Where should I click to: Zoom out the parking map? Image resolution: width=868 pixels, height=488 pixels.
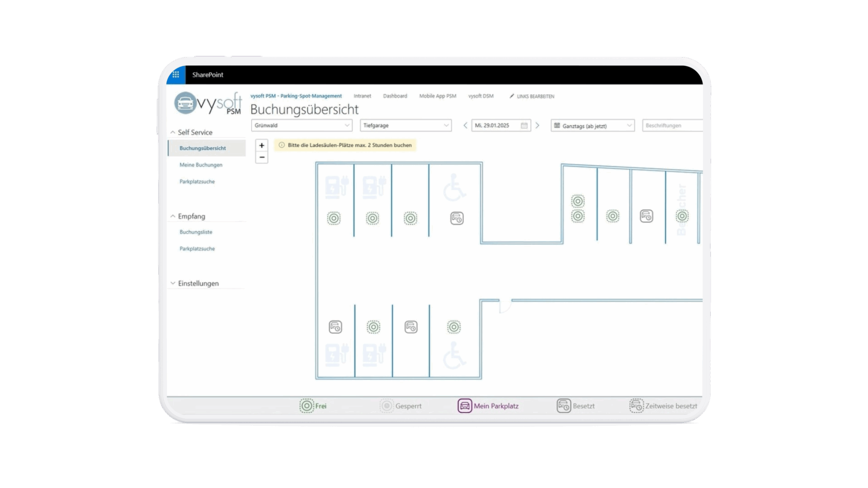tap(261, 157)
